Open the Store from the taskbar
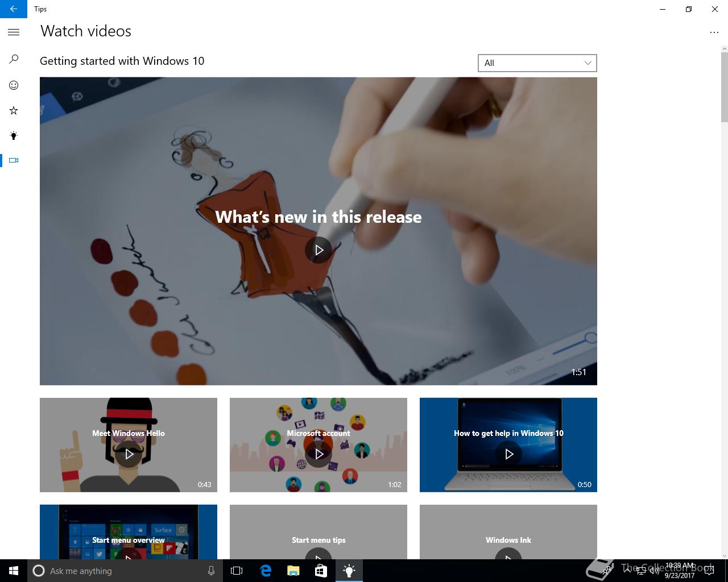 point(321,571)
